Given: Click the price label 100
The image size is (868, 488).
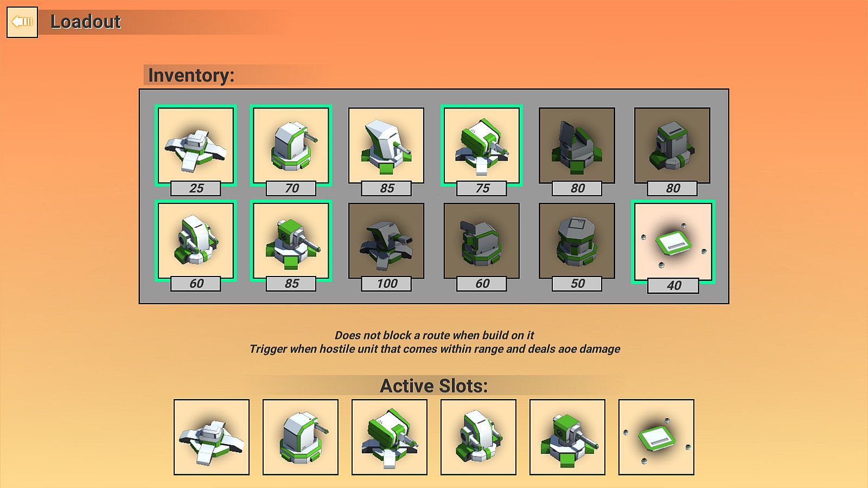Looking at the screenshot, I should coord(387,284).
